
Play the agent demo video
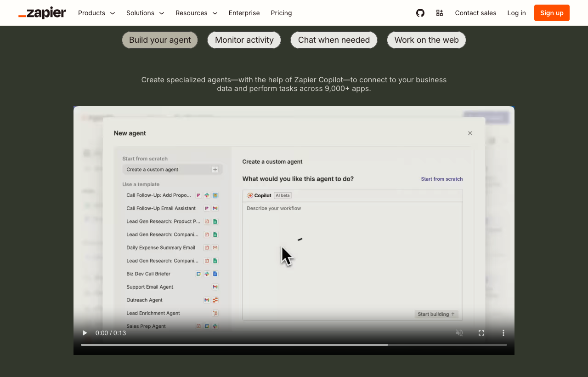coord(85,333)
